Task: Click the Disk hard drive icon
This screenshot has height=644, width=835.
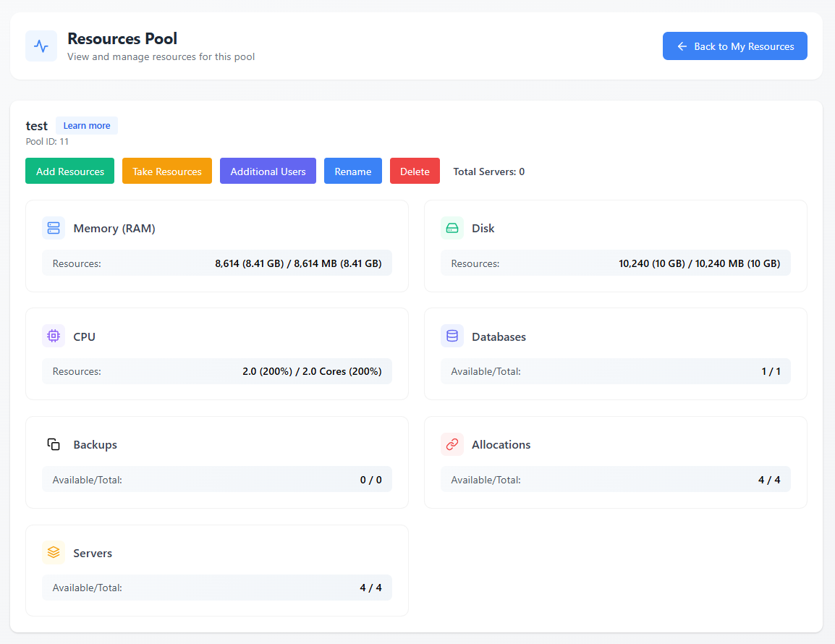Action: (x=452, y=228)
